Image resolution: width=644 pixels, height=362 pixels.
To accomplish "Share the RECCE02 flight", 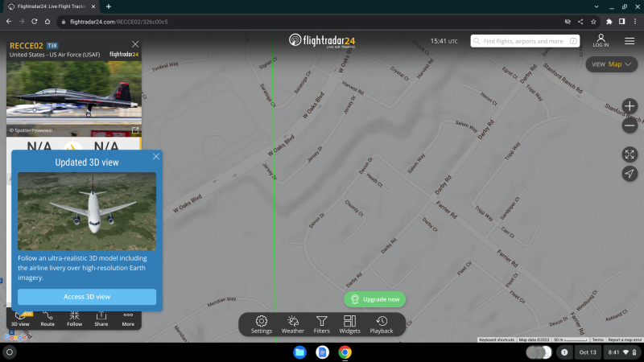I will [101, 319].
